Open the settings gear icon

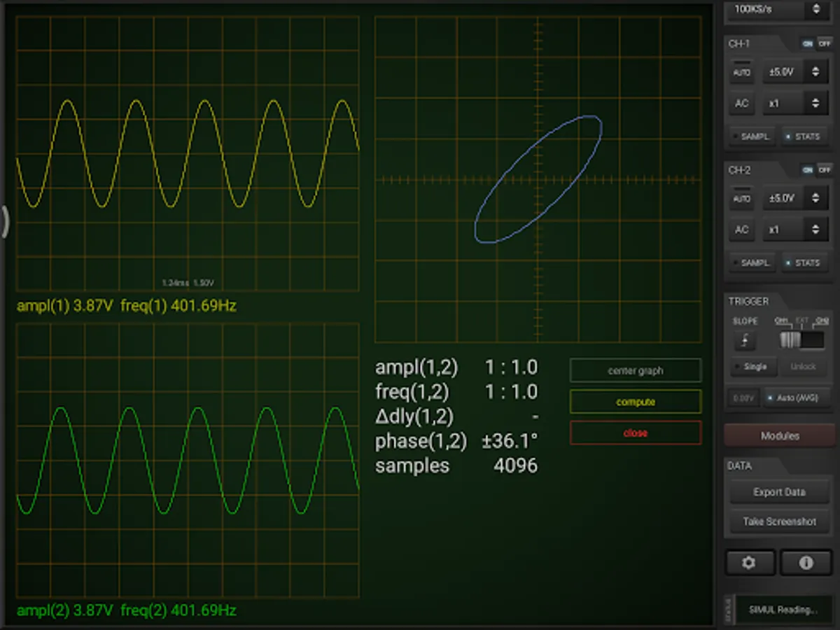pos(750,563)
